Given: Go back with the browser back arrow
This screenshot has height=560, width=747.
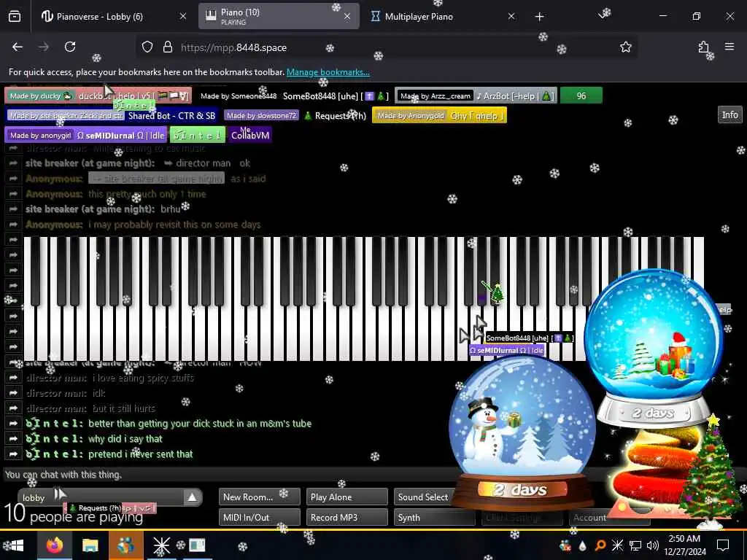Looking at the screenshot, I should [18, 47].
